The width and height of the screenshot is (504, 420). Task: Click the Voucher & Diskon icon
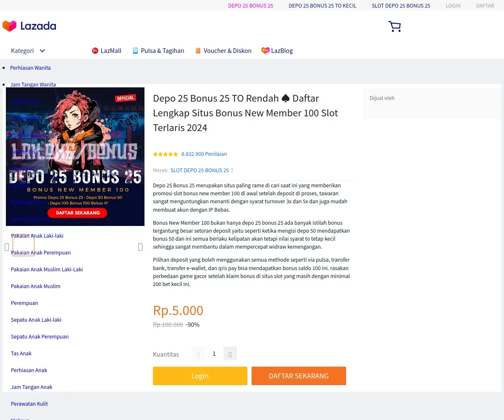(198, 51)
